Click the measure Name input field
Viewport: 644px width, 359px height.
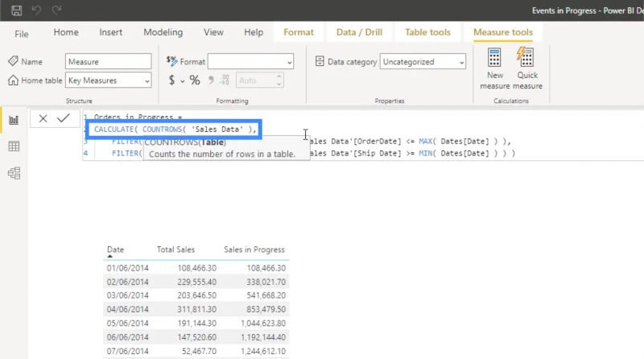109,62
